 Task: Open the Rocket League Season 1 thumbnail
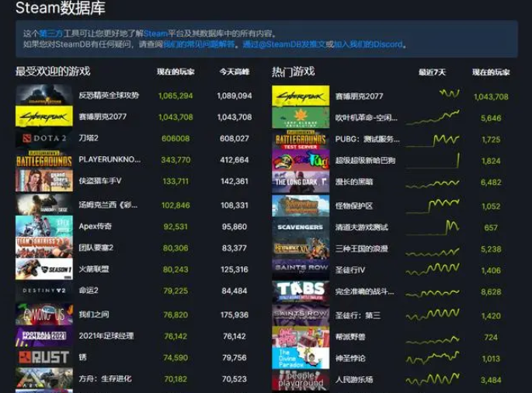pos(44,269)
